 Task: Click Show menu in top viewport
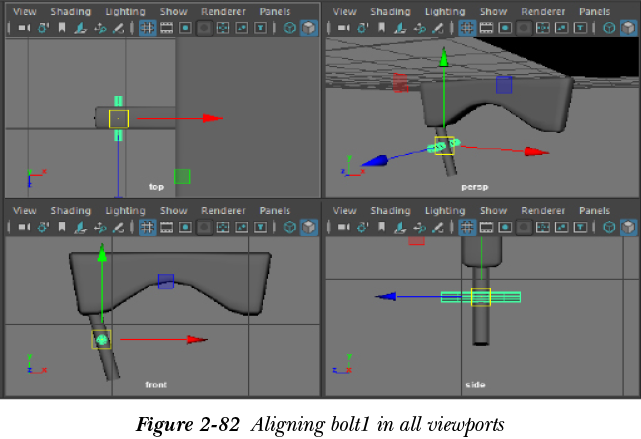[x=173, y=12]
